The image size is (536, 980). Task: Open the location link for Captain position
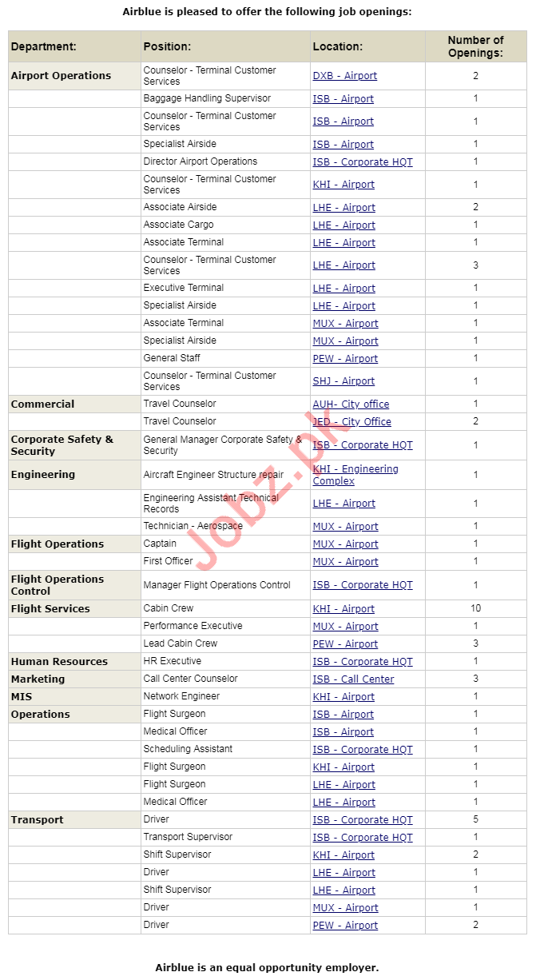click(345, 544)
